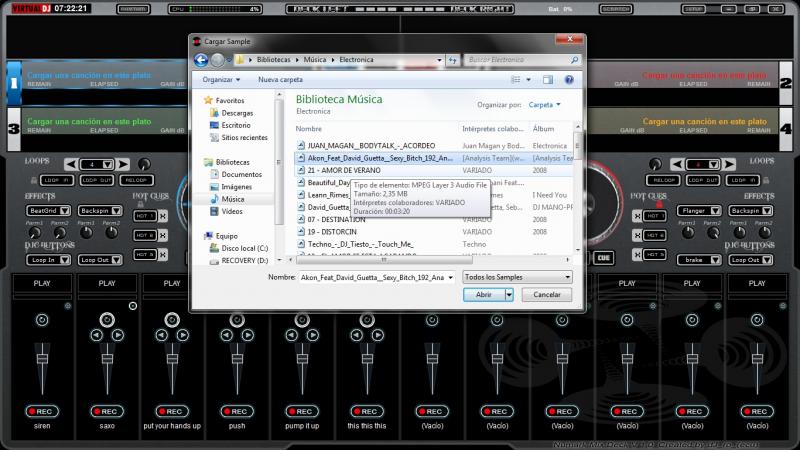Click the Nombre file name input box

click(373, 278)
